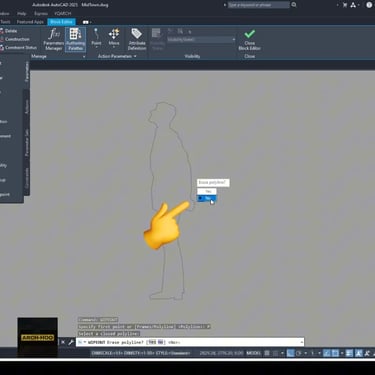Open the Point tool dropdown arrow
The height and width of the screenshot is (375, 375).
click(96, 48)
